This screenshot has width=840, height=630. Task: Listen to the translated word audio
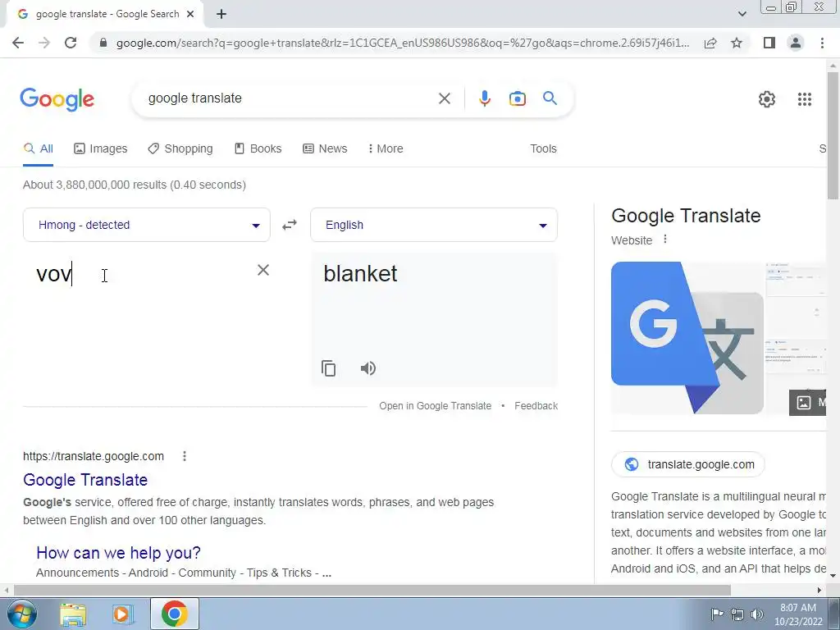368,368
